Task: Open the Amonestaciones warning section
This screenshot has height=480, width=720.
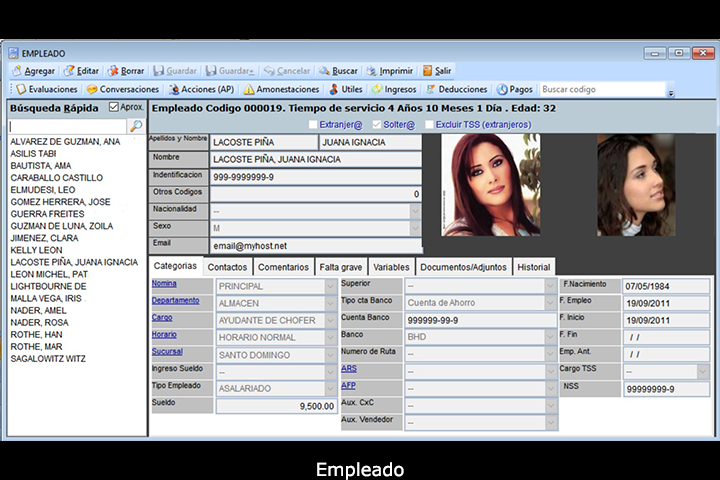Action: 250,89
